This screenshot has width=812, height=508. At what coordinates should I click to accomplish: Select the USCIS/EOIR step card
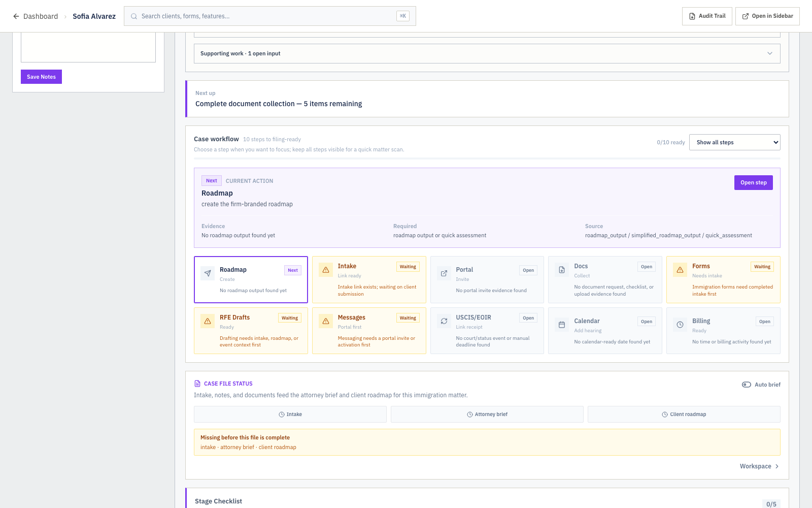tap(487, 331)
